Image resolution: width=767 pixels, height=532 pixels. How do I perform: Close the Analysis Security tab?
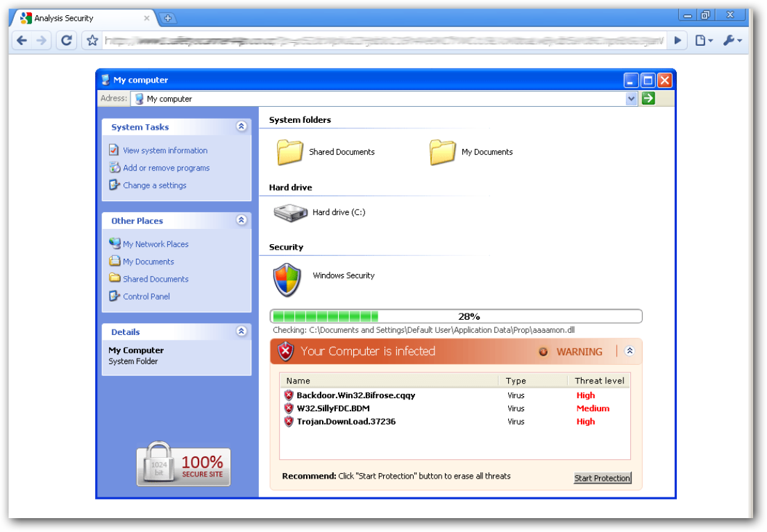(x=146, y=18)
